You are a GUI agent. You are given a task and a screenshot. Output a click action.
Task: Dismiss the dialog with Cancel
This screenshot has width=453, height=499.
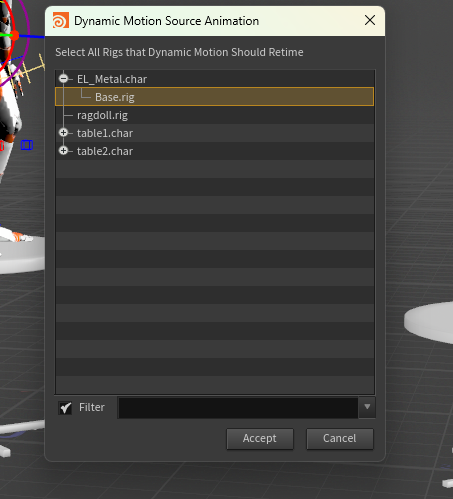340,438
